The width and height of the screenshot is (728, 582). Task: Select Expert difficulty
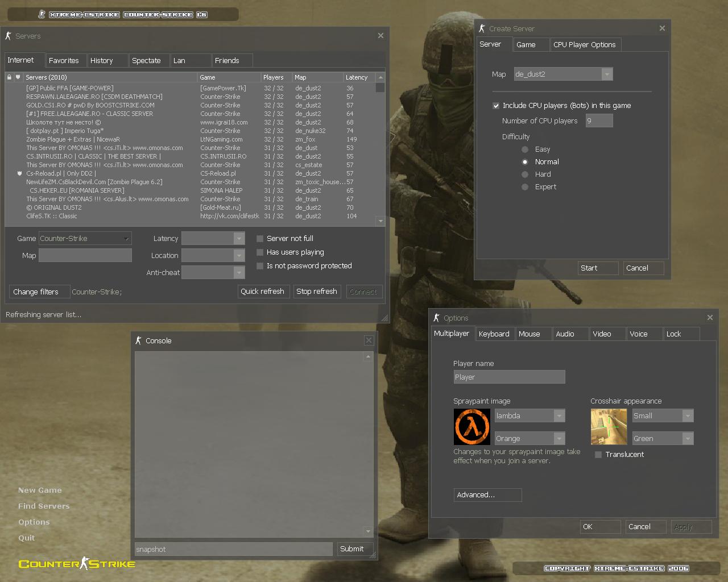click(525, 187)
